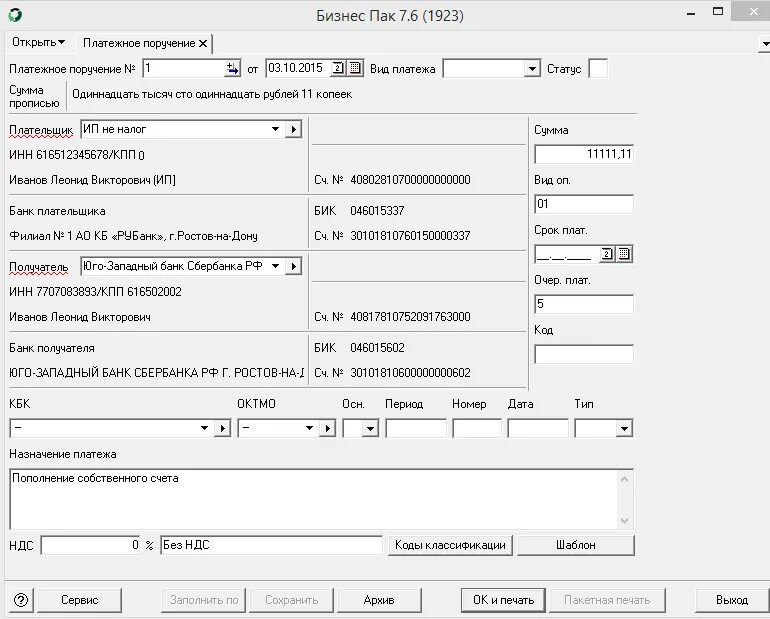770x619 pixels.
Task: Click the Архив button
Action: coord(379,600)
